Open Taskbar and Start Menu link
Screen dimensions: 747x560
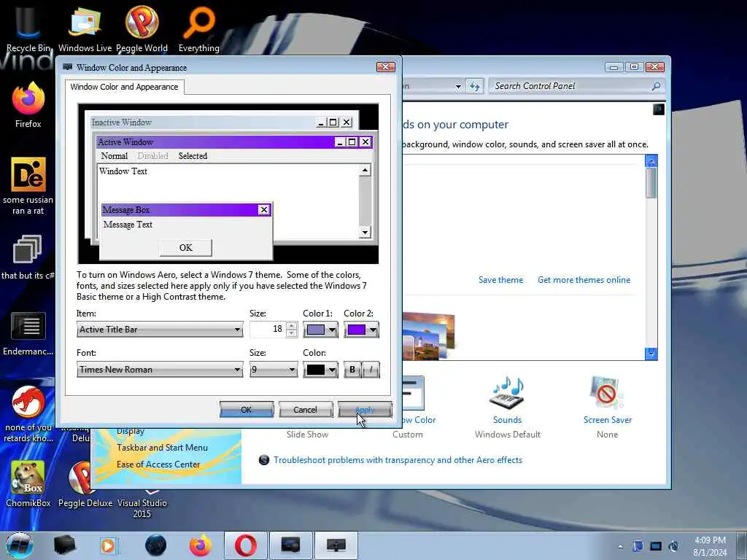162,448
